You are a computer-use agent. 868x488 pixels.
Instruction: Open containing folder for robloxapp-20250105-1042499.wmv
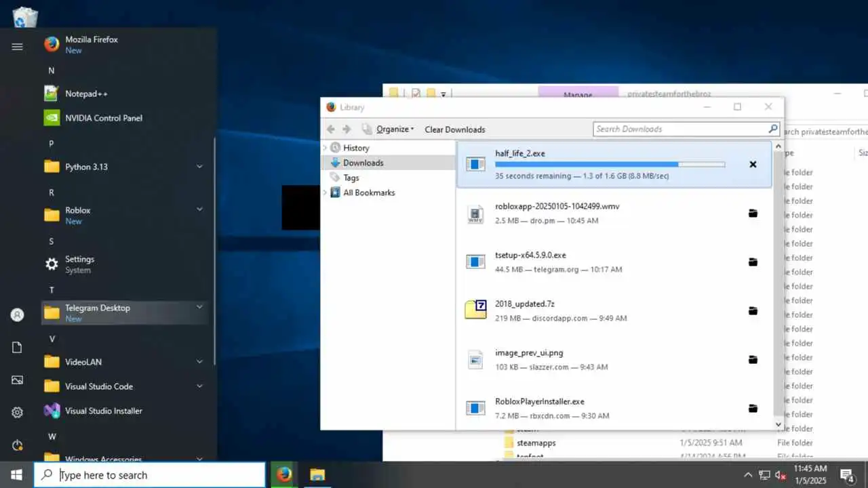coord(753,213)
